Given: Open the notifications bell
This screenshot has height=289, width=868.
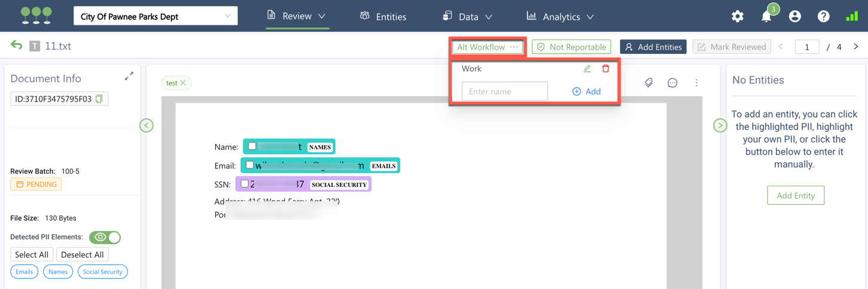Looking at the screenshot, I should (x=766, y=17).
